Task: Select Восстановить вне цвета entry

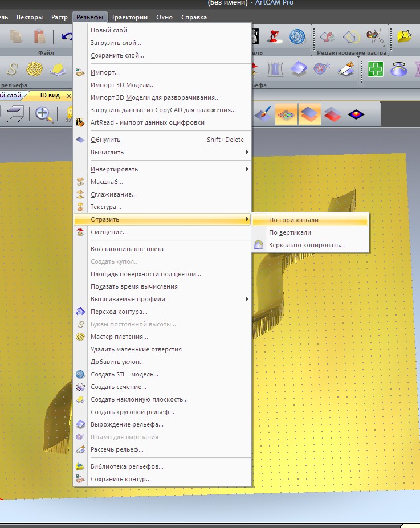Action: click(x=162, y=249)
